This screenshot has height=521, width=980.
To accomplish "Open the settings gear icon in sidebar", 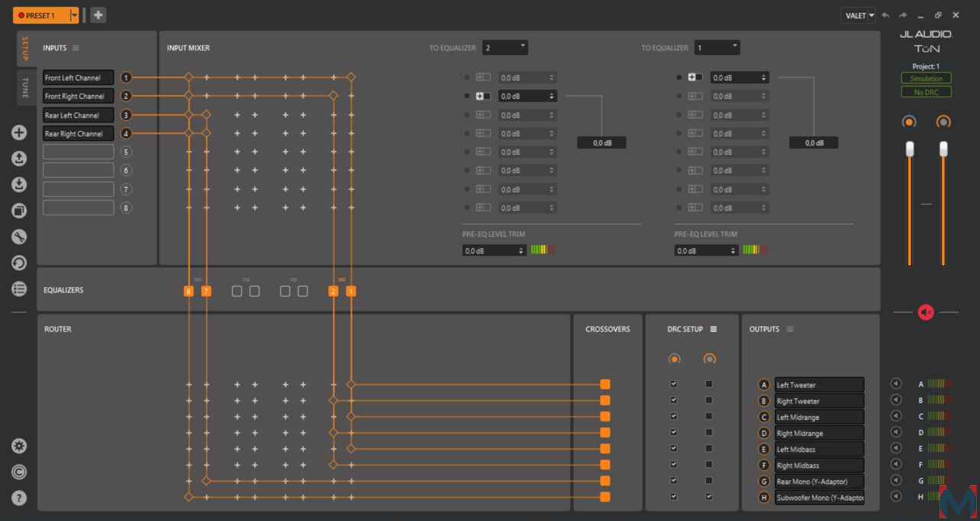I will [x=19, y=446].
